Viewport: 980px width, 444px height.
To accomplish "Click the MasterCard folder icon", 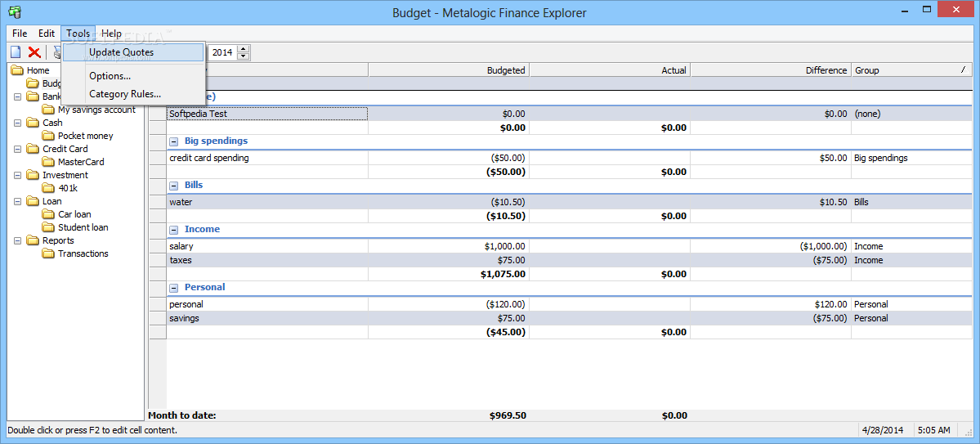I will coord(48,162).
